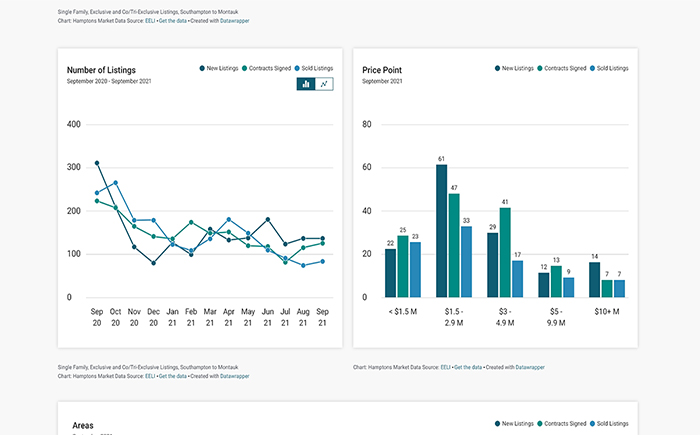
Task: Switch Number of Listings to line chart view
Action: click(324, 84)
